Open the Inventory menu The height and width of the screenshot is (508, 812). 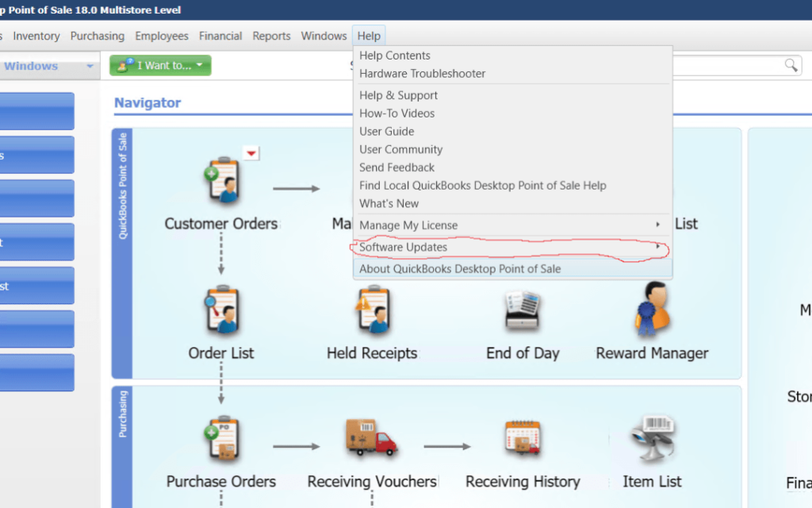(x=36, y=36)
